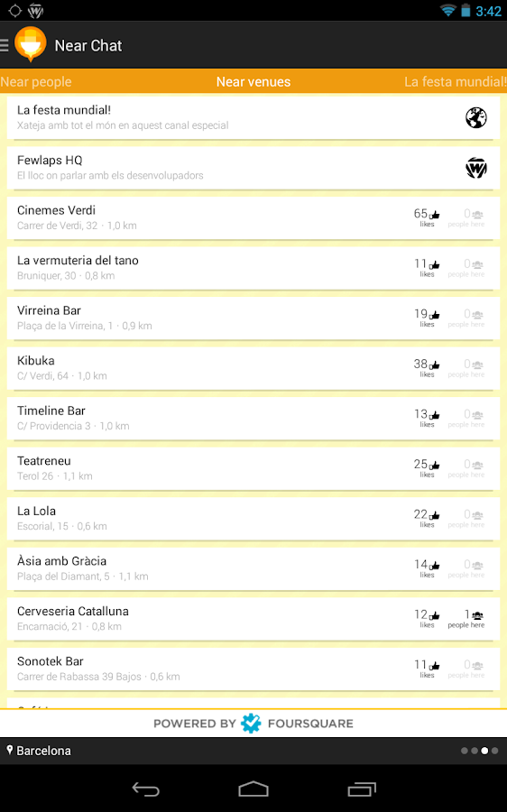Tap the globe icon for La festa mundial
Viewport: 507px width, 812px height.
coord(476,117)
